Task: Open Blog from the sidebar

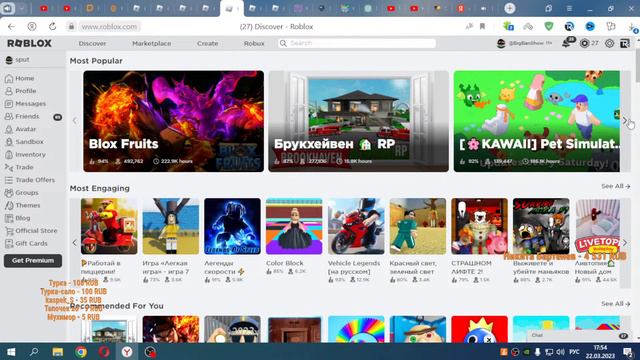Action: pyautogui.click(x=18, y=218)
